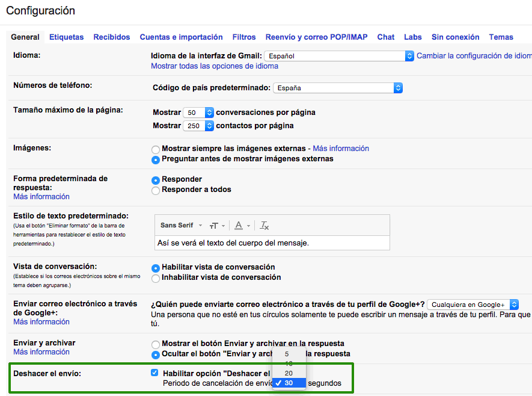This screenshot has height=396, width=532.
Task: Open the Gmail interface language dropdown
Action: point(337,54)
